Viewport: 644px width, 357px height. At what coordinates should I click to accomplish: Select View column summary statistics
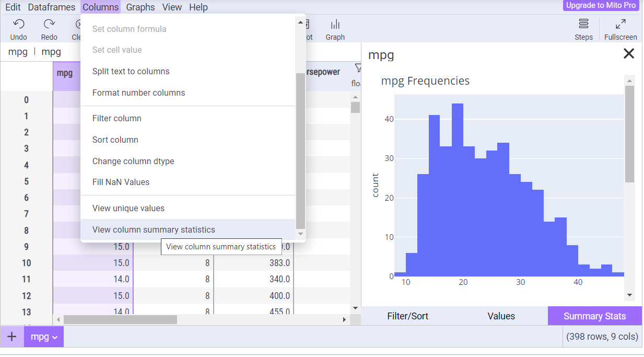click(x=154, y=229)
